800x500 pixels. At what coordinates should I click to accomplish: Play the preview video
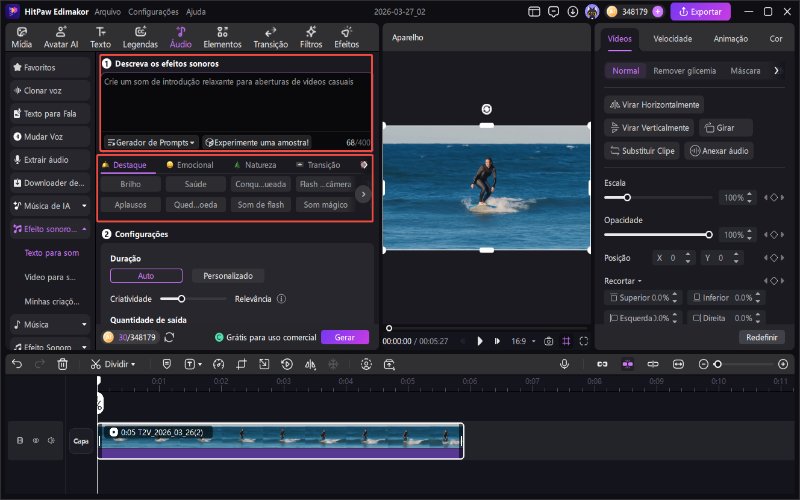tap(480, 341)
